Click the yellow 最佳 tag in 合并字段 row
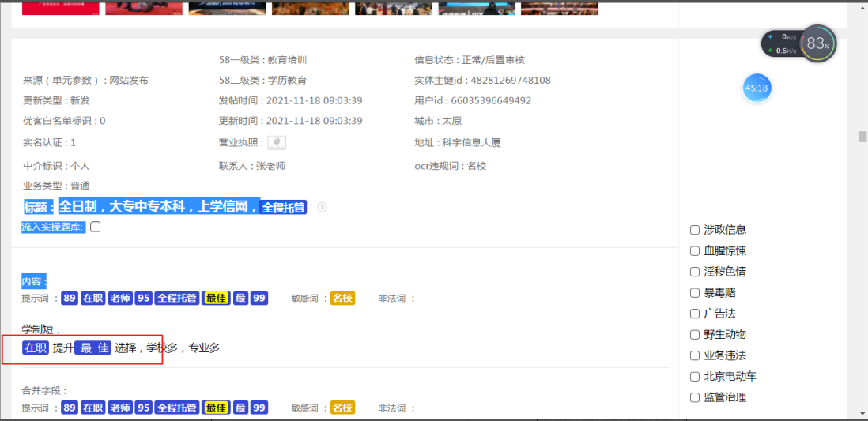The image size is (868, 421). [x=216, y=408]
